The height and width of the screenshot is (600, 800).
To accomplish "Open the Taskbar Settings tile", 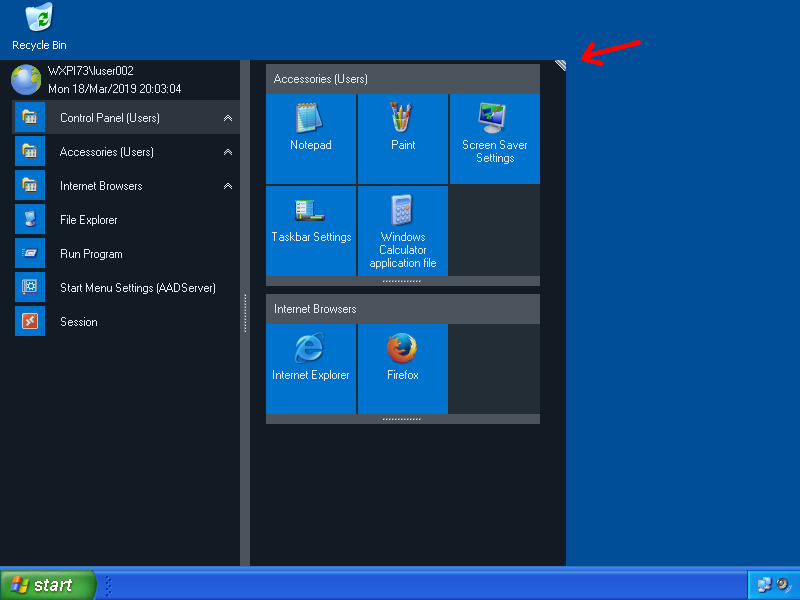I will coord(311,231).
